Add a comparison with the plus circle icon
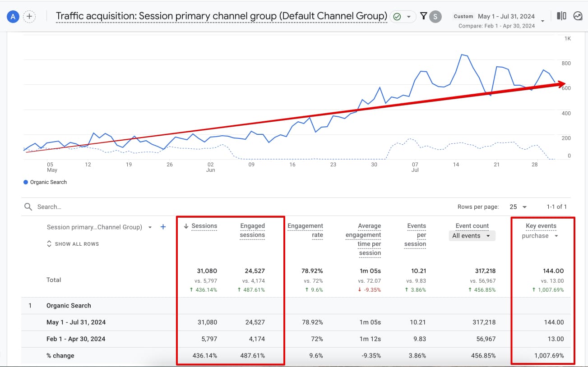 click(29, 16)
